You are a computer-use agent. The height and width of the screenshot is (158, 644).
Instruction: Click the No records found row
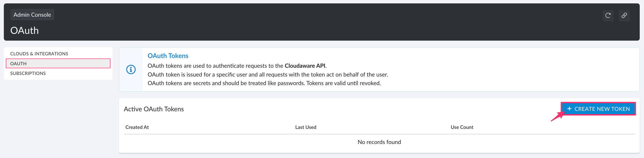pyautogui.click(x=379, y=142)
